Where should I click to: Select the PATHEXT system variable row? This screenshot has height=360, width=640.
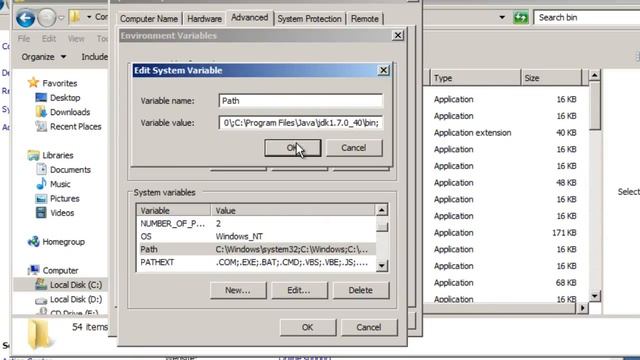click(x=256, y=262)
